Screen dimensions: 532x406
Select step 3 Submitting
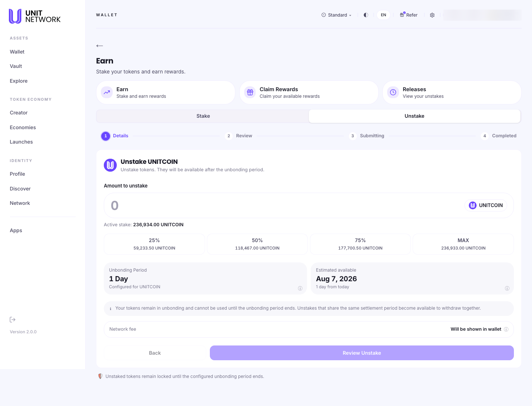(x=366, y=136)
